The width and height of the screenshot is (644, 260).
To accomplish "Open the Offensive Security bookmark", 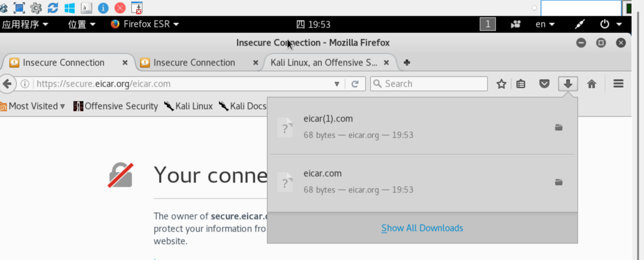I will point(116,106).
